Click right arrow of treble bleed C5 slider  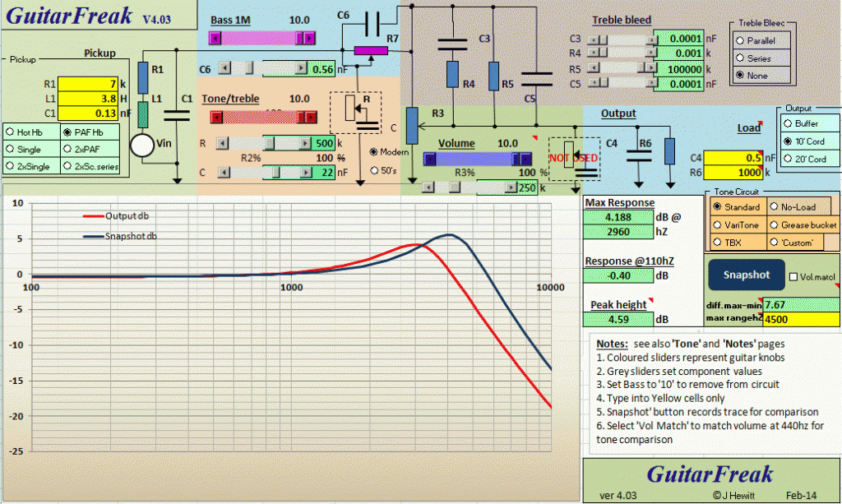(x=651, y=83)
